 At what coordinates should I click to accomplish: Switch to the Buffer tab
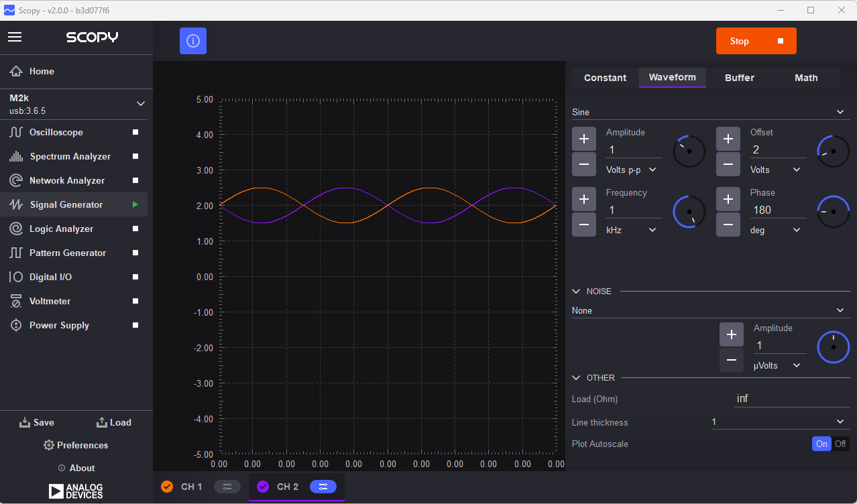pyautogui.click(x=739, y=78)
